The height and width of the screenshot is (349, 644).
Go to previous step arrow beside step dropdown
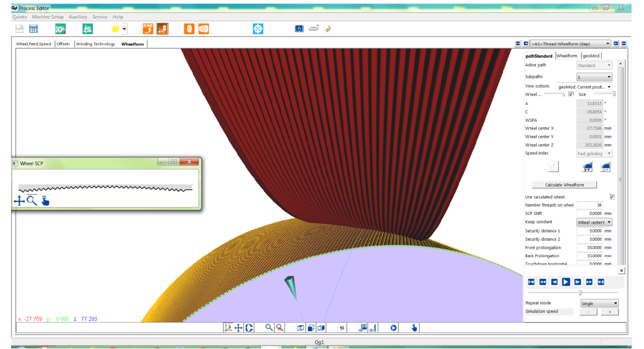pos(526,44)
